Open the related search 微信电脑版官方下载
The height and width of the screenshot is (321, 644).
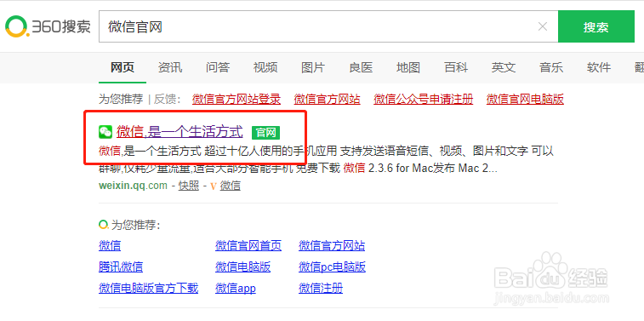(149, 288)
